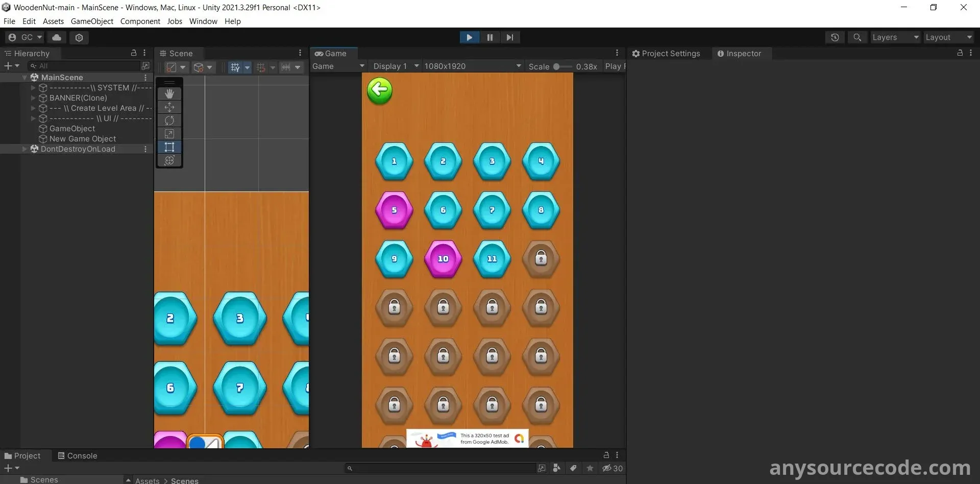Open the Layers dropdown

[x=895, y=37]
